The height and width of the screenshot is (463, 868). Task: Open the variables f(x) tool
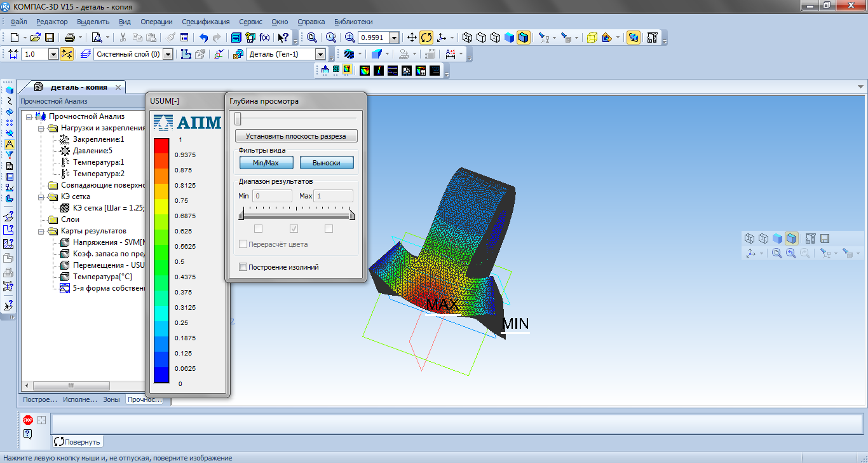(264, 38)
